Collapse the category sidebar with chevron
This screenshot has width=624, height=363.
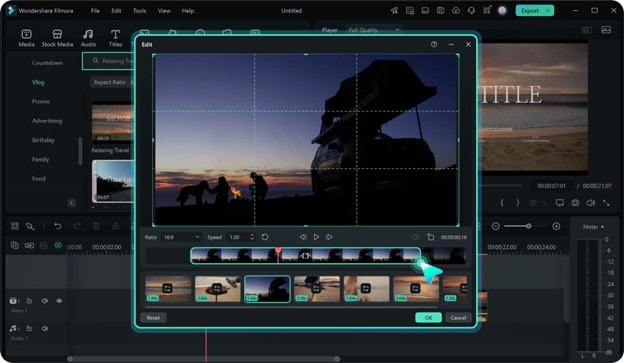(x=72, y=203)
